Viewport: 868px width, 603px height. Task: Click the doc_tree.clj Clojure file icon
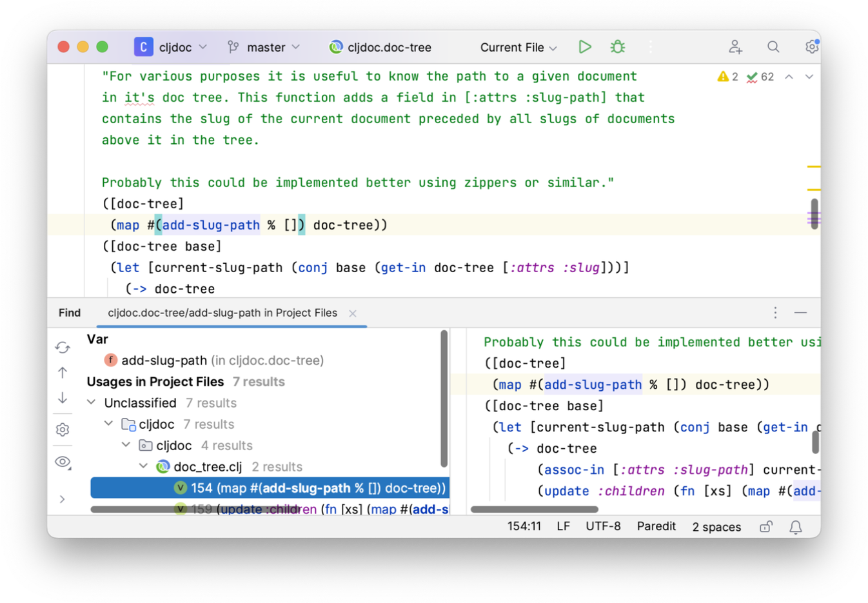(163, 466)
